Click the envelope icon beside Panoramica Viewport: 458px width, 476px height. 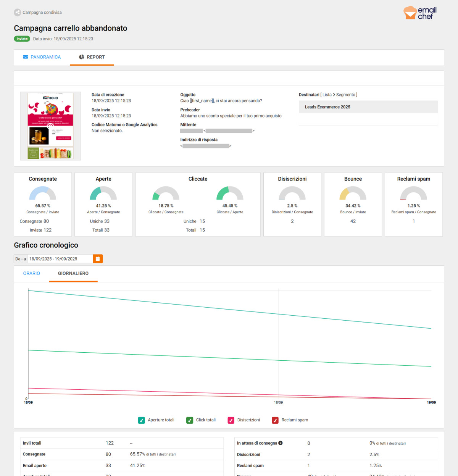(26, 57)
